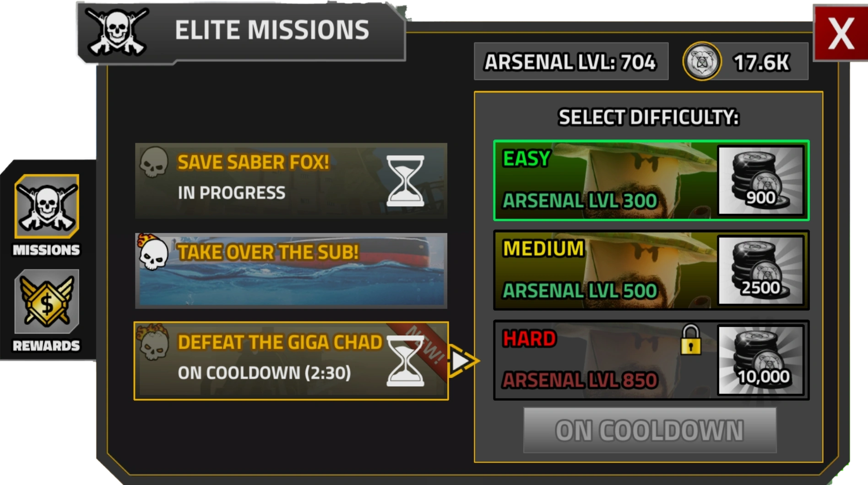This screenshot has width=868, height=485.
Task: Click the Arsenal LVL 704 display
Action: (x=571, y=62)
